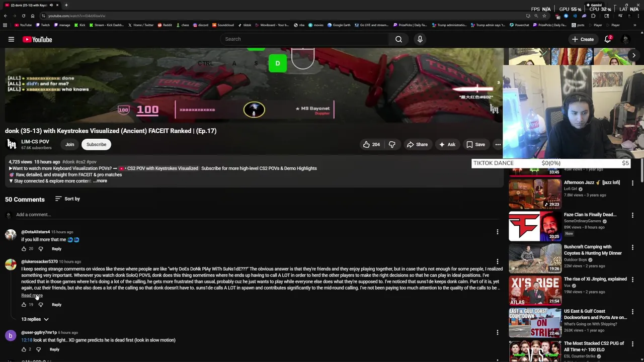Subscribe to LIM-CS POV channel
644x362 pixels.
(96, 145)
